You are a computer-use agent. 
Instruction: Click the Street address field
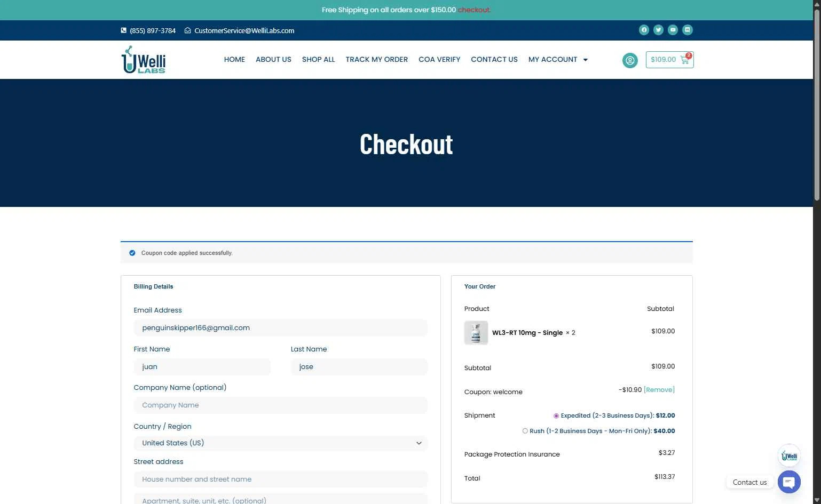coord(281,479)
